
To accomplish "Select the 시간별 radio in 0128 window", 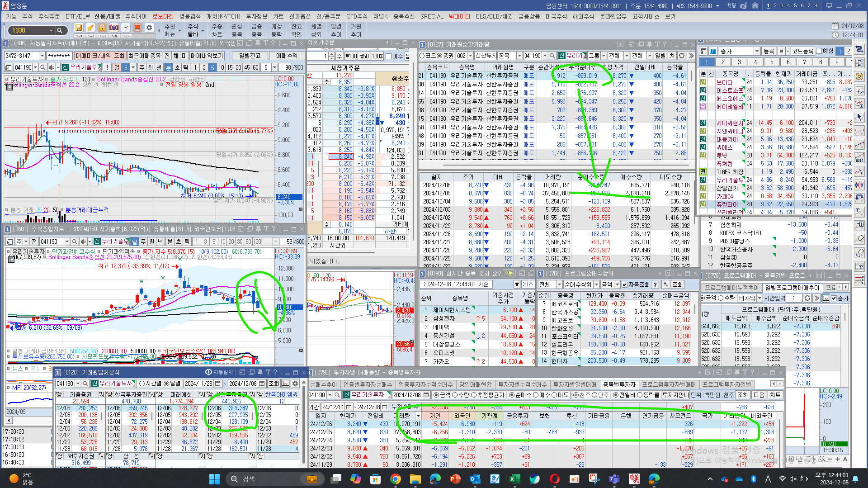I will tap(142, 384).
